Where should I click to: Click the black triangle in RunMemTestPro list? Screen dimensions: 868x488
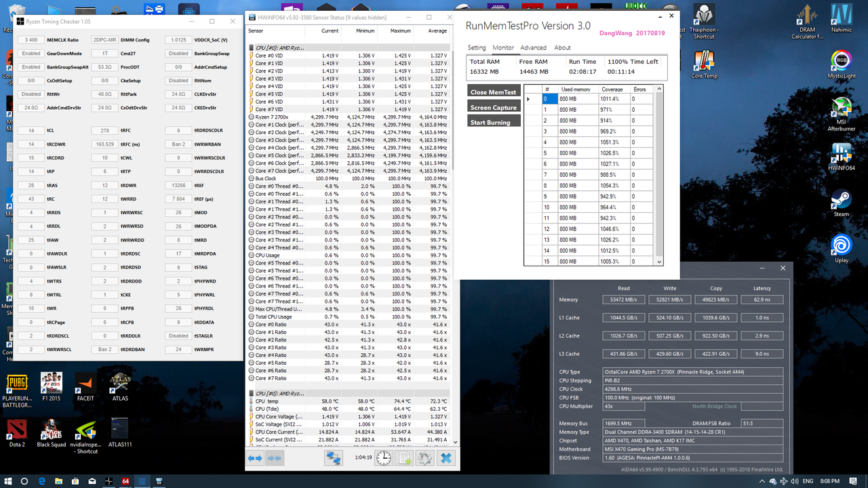tap(528, 99)
